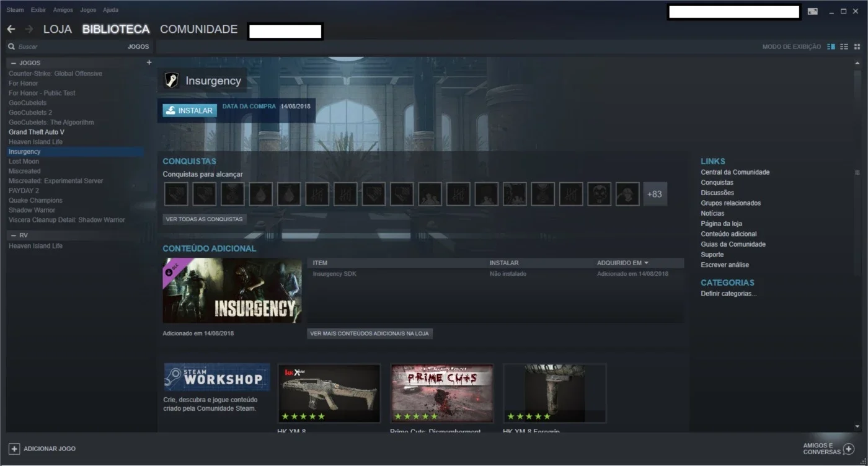Select Lost Moon in library
The image size is (868, 466).
24,161
